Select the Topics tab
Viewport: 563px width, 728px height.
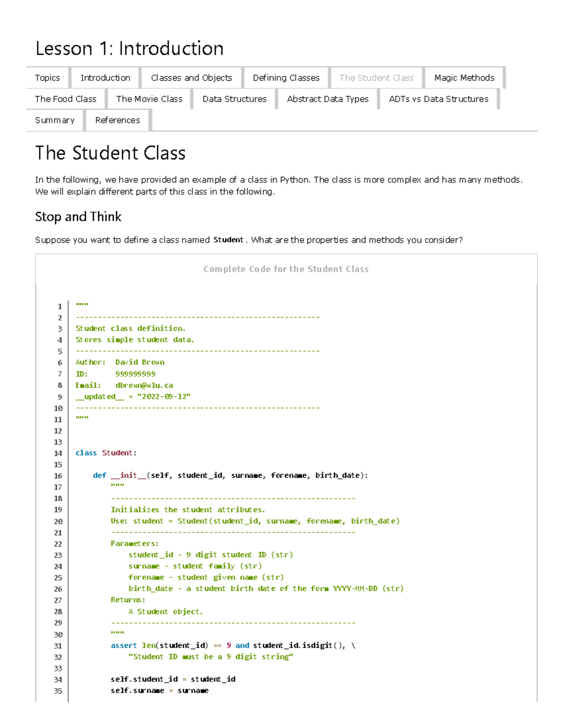pos(47,78)
